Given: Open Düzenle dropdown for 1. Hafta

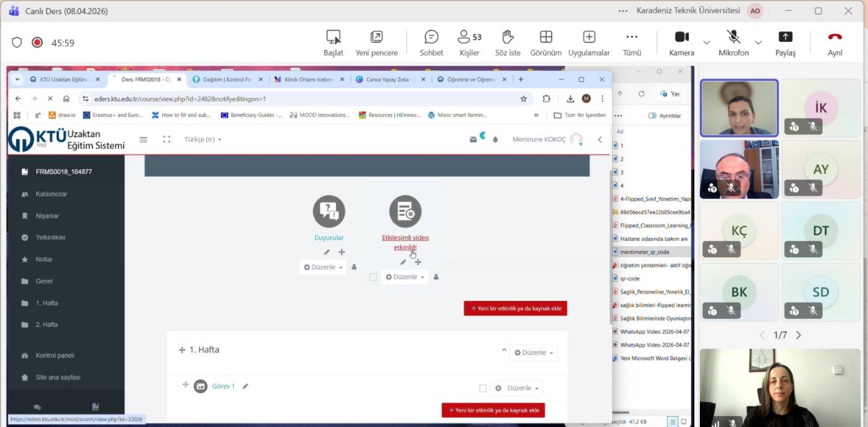Looking at the screenshot, I should 533,352.
